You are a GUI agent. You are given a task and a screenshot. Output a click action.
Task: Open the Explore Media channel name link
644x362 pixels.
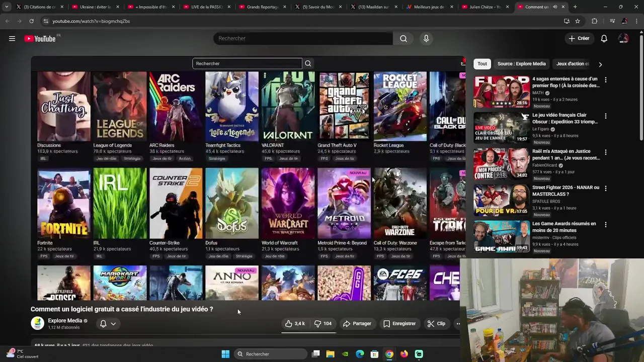[x=65, y=321]
